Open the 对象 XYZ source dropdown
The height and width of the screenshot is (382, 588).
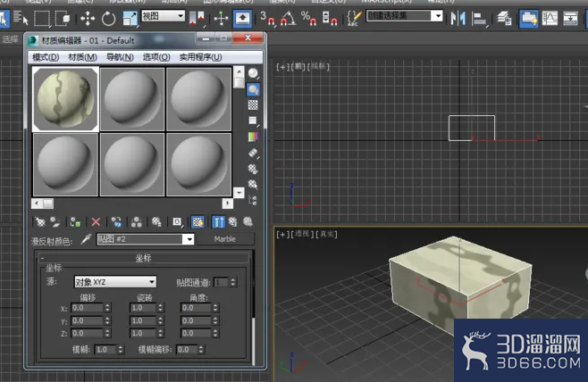(x=114, y=282)
